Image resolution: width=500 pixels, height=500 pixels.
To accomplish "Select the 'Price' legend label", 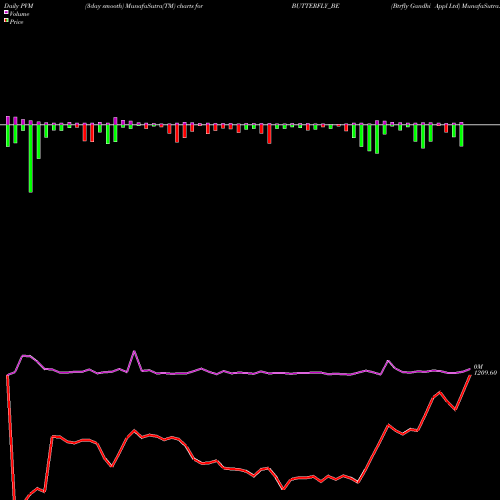I will click(16, 22).
